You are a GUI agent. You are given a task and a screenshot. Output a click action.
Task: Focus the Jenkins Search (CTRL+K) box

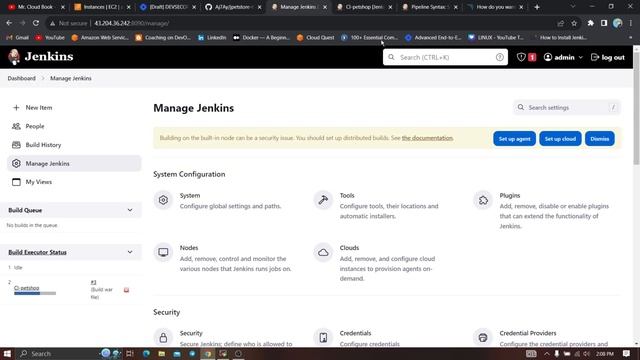(x=445, y=57)
